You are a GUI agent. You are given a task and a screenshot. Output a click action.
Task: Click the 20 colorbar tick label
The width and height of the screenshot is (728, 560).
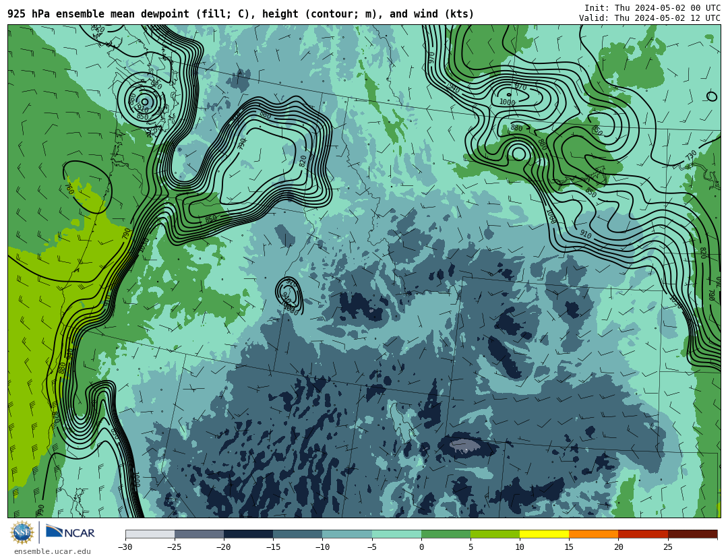coord(618,547)
